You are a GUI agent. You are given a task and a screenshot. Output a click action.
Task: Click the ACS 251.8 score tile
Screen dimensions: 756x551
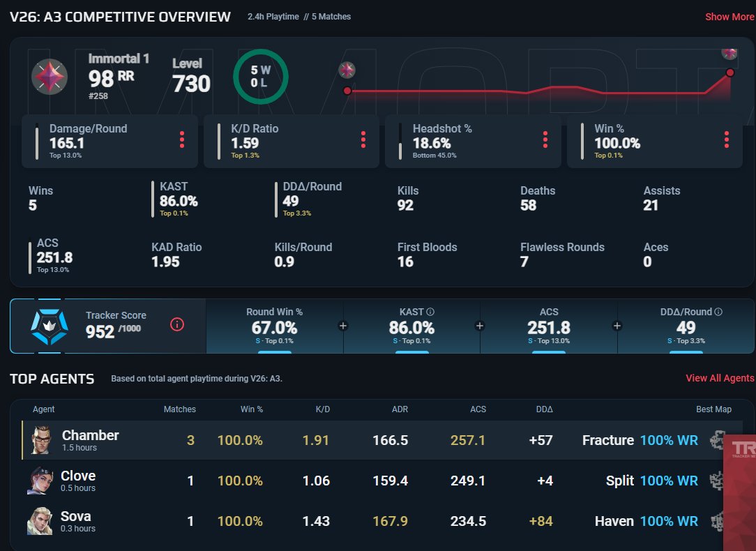click(x=549, y=326)
